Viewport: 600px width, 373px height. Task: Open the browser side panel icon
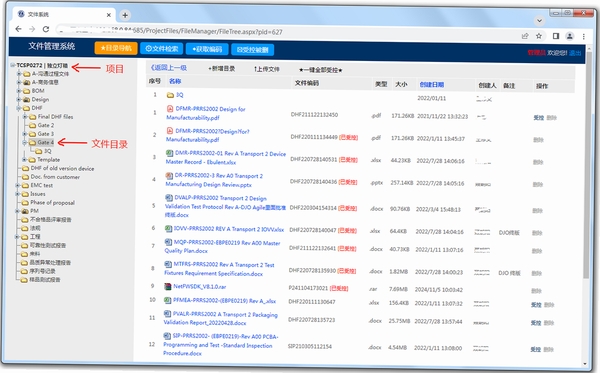coord(556,36)
